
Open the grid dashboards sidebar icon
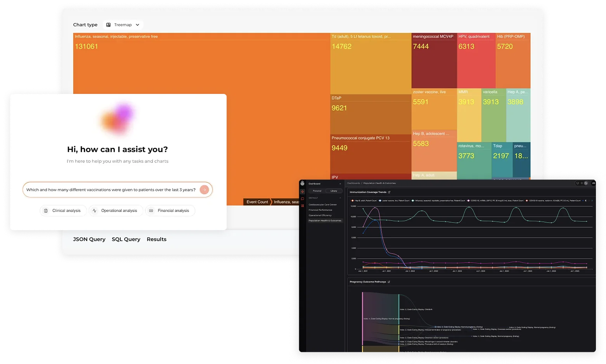[x=303, y=206]
